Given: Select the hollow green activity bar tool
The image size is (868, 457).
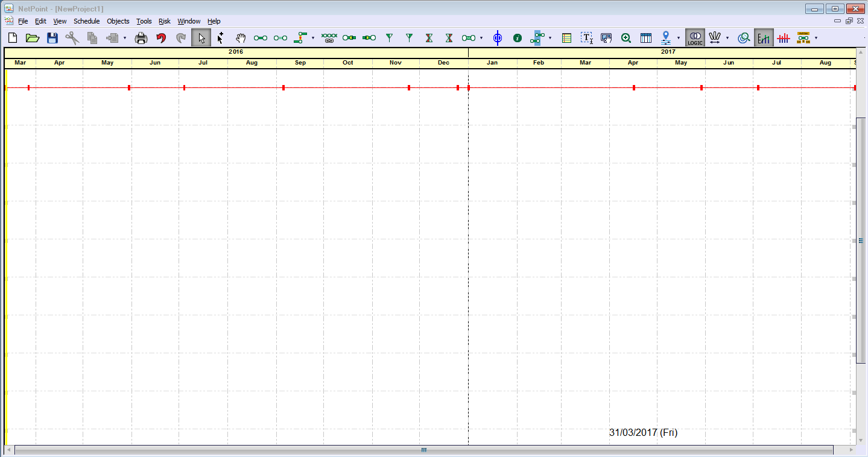Looking at the screenshot, I should pyautogui.click(x=280, y=38).
